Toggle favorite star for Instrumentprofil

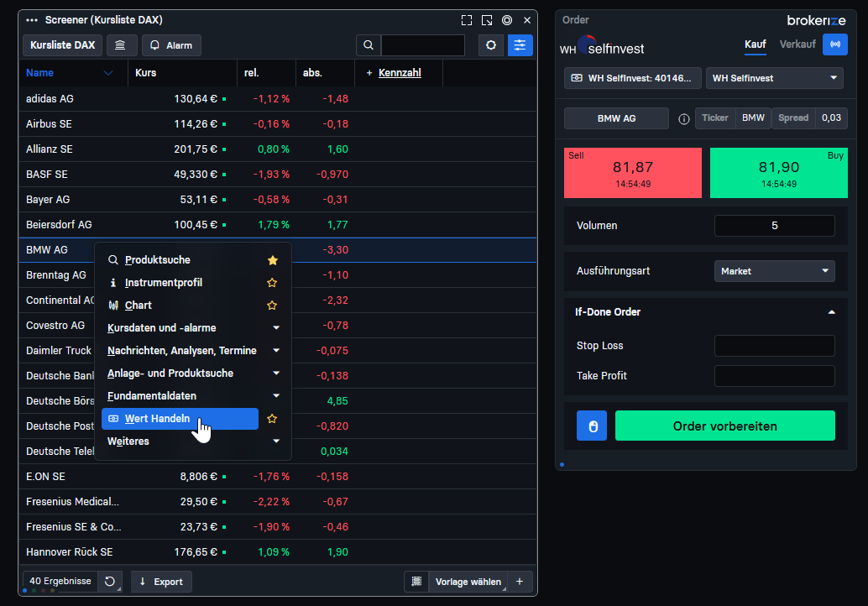tap(272, 283)
